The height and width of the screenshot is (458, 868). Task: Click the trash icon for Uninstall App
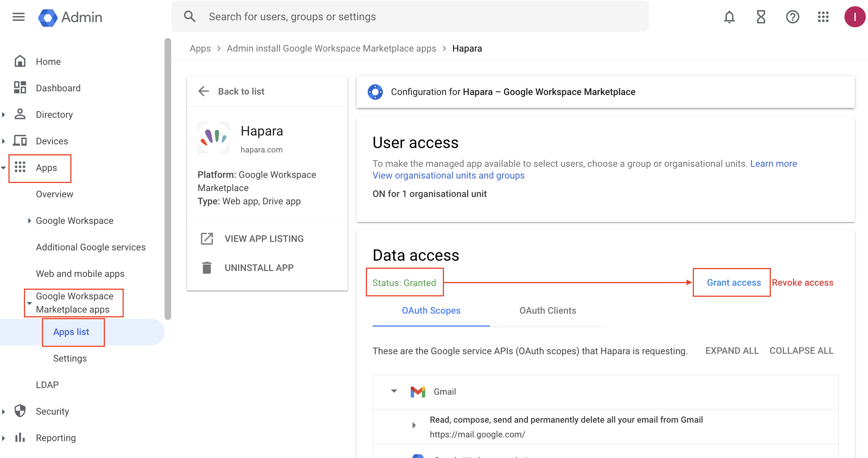207,268
